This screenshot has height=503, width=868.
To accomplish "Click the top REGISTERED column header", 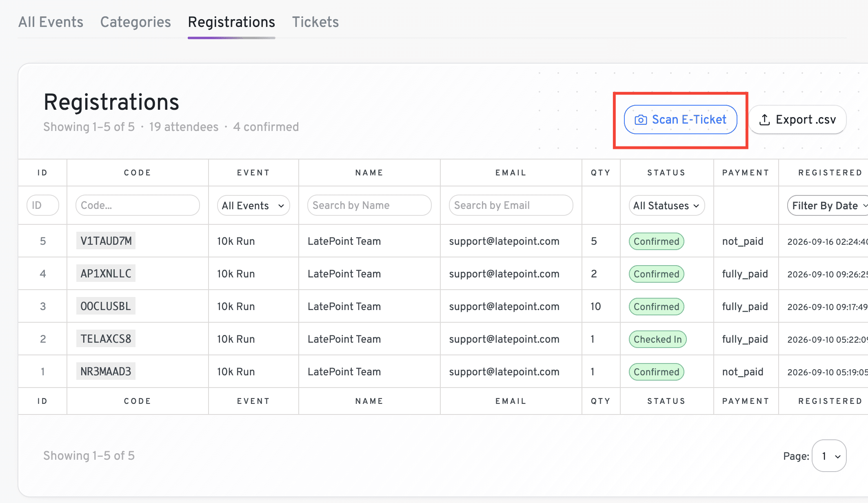I will [830, 173].
